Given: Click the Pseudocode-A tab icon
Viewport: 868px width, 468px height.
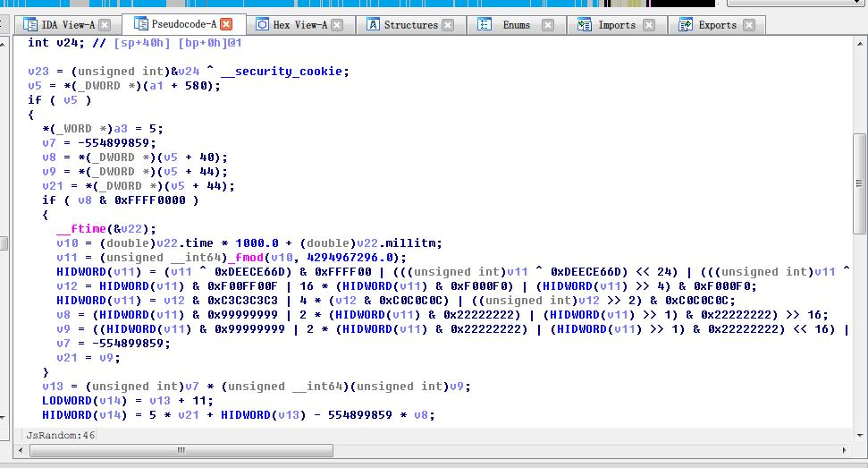Looking at the screenshot, I should [x=140, y=24].
